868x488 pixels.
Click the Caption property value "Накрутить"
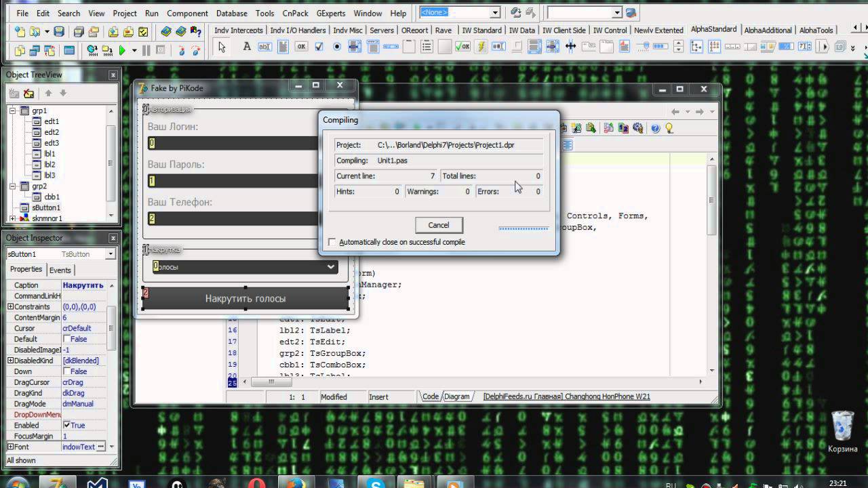84,285
